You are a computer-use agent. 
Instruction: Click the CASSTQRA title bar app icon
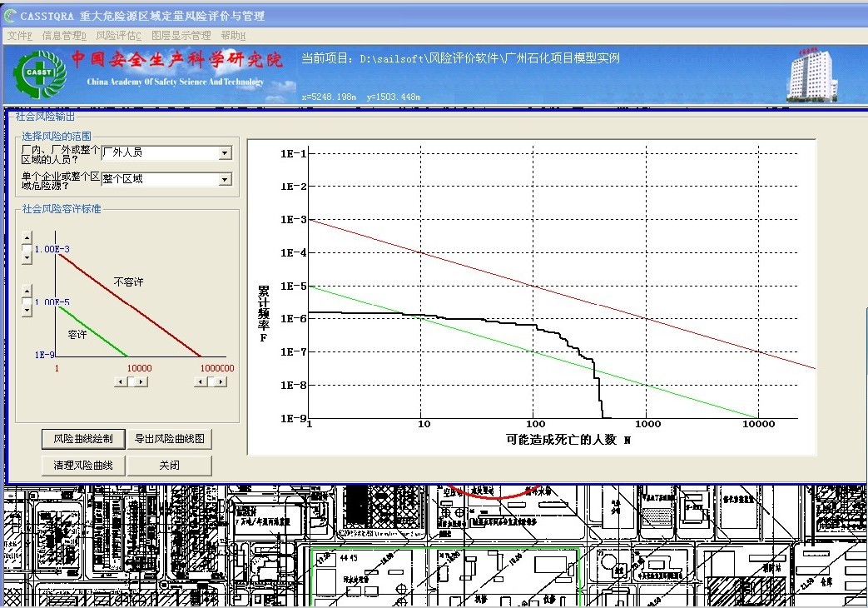click(x=10, y=16)
